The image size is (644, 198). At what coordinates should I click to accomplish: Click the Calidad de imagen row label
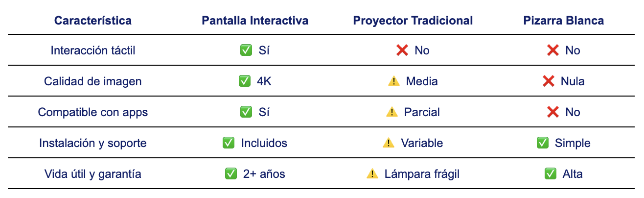(93, 81)
